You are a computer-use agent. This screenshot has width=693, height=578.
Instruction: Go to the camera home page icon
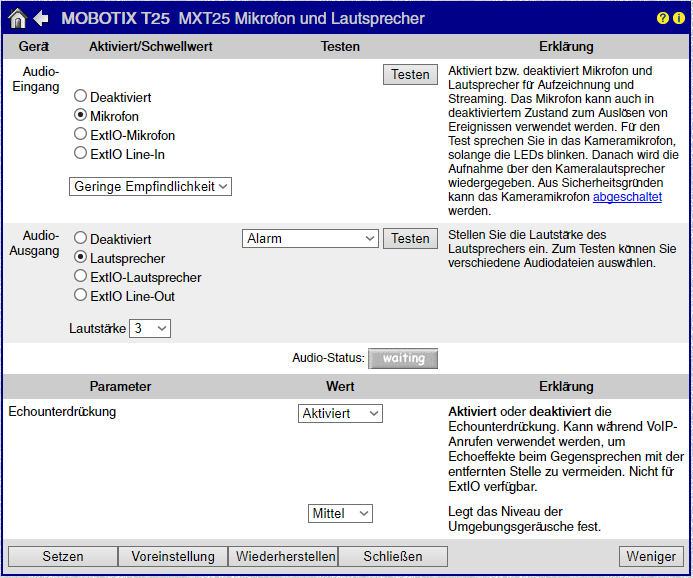pos(18,19)
